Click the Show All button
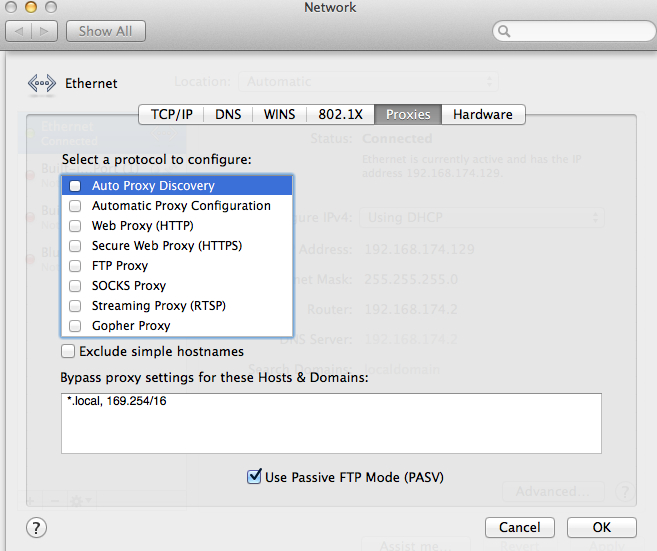The image size is (657, 551). coord(105,31)
